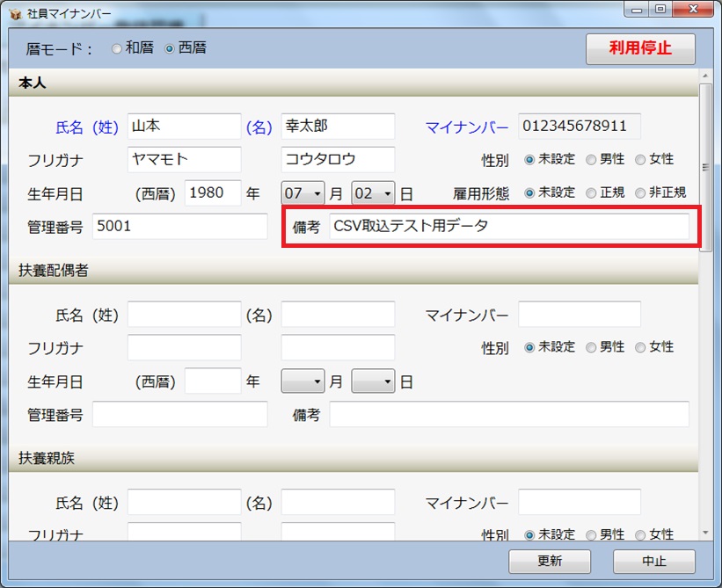This screenshot has width=722, height=588.
Task: Open the 本人 birth day dropdown 02
Action: 373,192
